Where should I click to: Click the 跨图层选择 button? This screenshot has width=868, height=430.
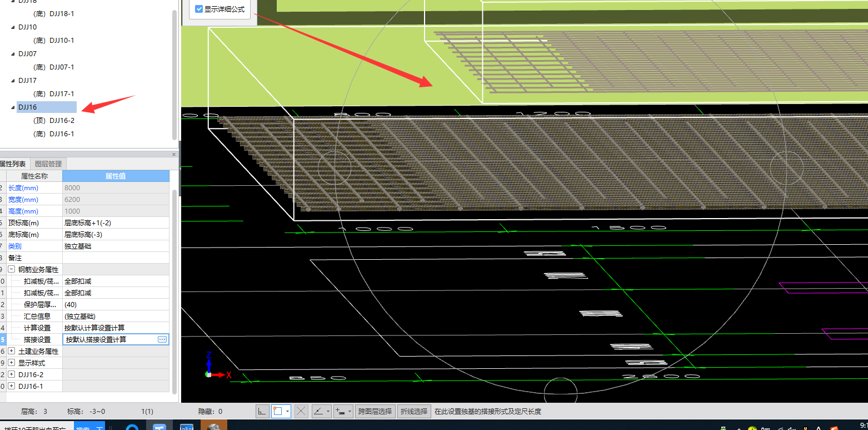[375, 412]
